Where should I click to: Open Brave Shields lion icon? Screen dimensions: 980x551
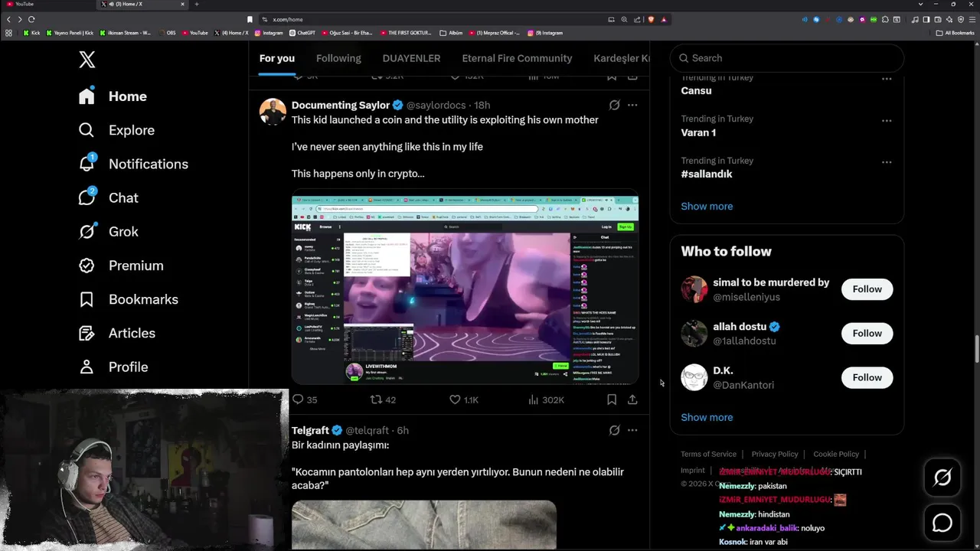click(x=651, y=19)
